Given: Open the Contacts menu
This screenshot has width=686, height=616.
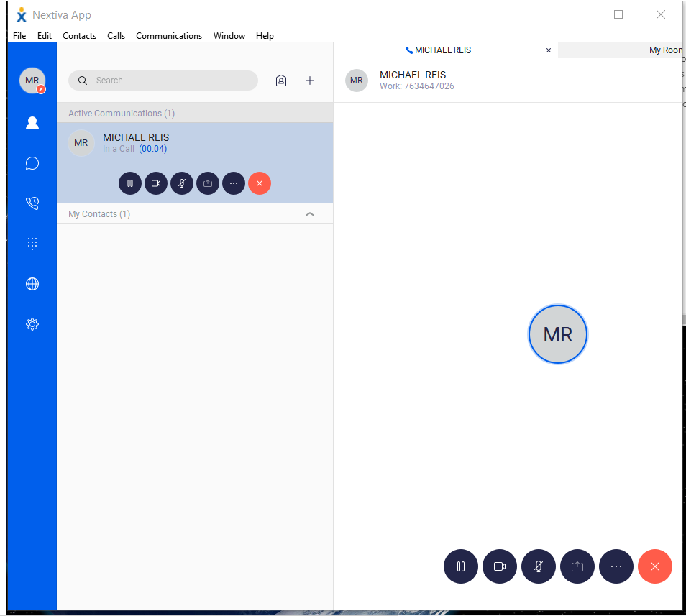Looking at the screenshot, I should pos(79,36).
